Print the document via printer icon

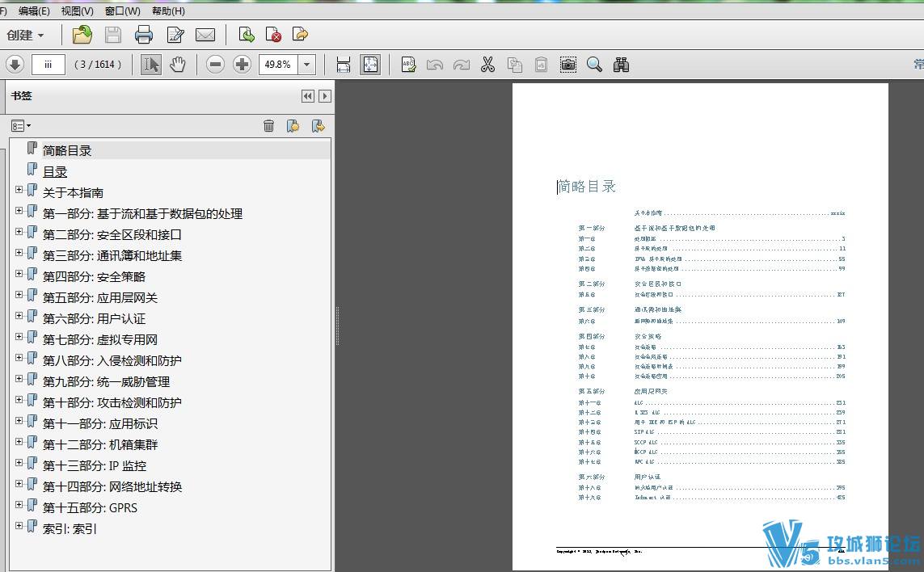[x=144, y=34]
